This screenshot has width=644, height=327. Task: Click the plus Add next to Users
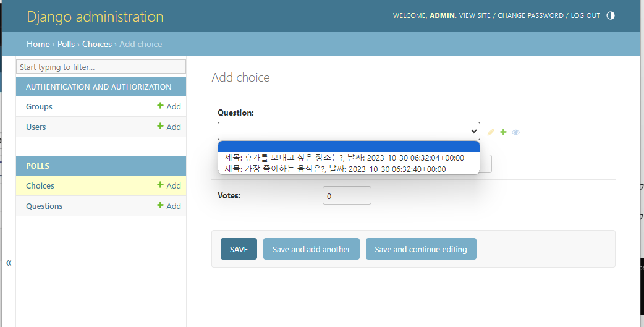coord(169,127)
